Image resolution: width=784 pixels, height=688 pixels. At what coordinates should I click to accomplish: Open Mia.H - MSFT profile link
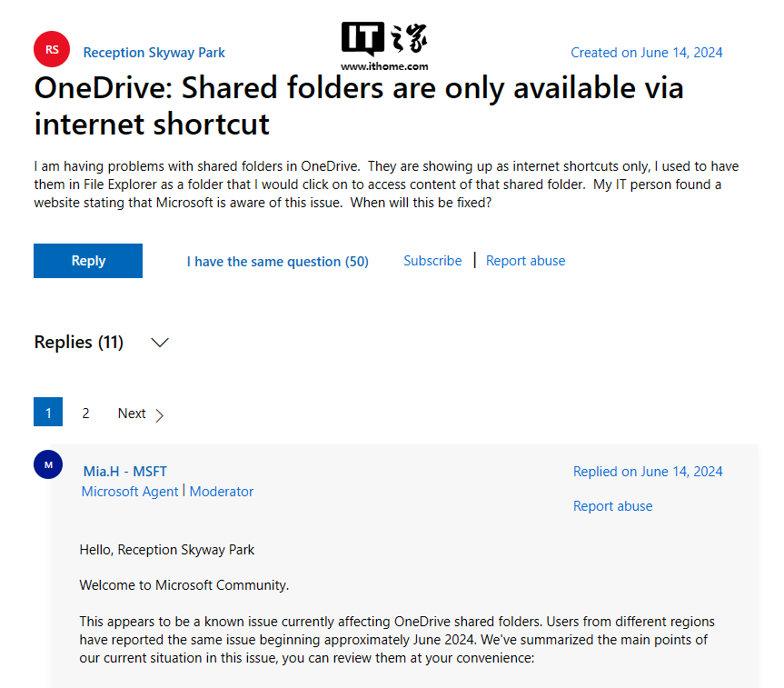click(124, 471)
